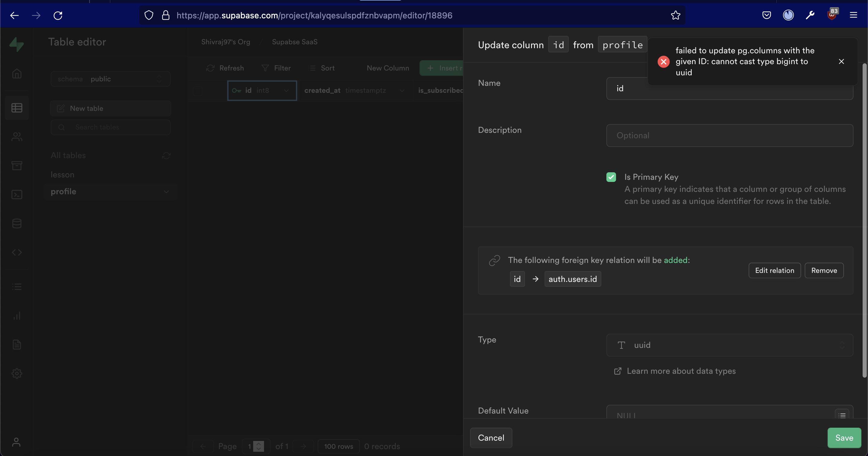This screenshot has height=456, width=868.
Task: Remove the foreign key relation
Action: pos(824,270)
